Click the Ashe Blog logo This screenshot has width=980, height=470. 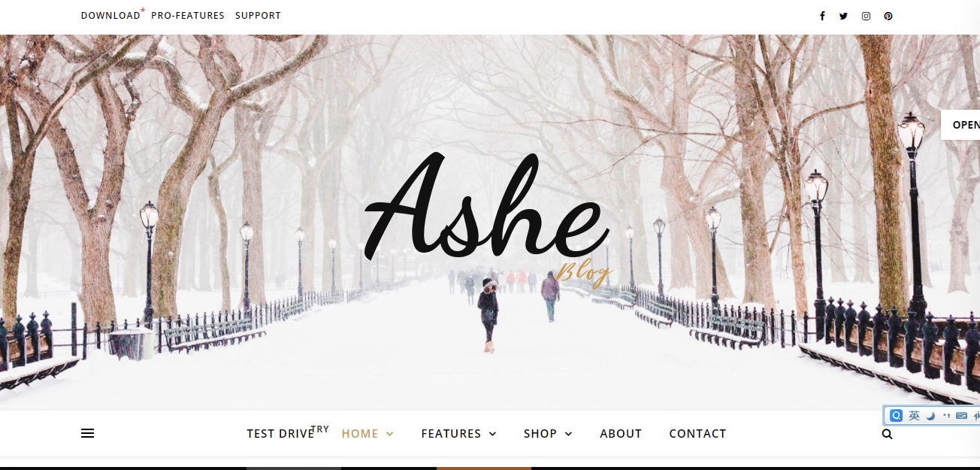tap(488, 218)
